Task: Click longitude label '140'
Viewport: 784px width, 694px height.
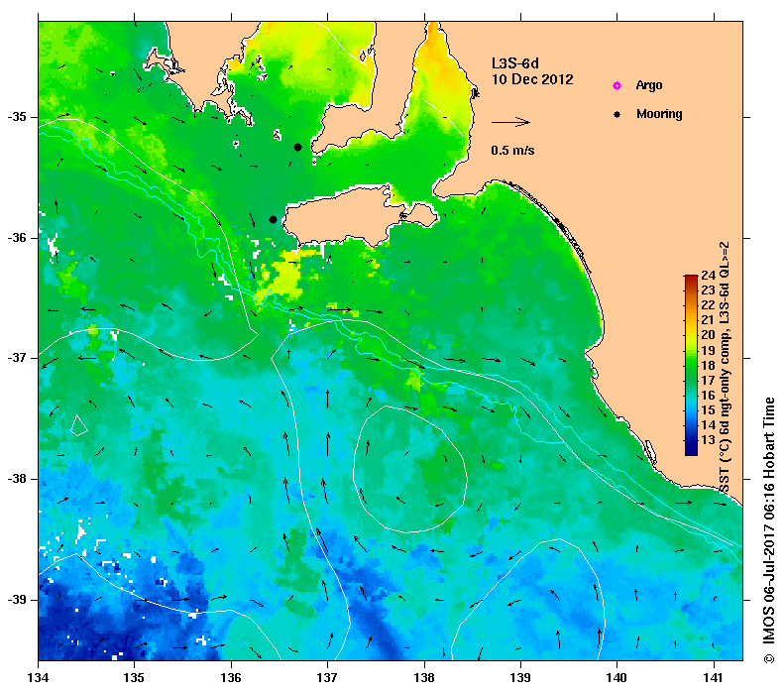Action: 616,678
